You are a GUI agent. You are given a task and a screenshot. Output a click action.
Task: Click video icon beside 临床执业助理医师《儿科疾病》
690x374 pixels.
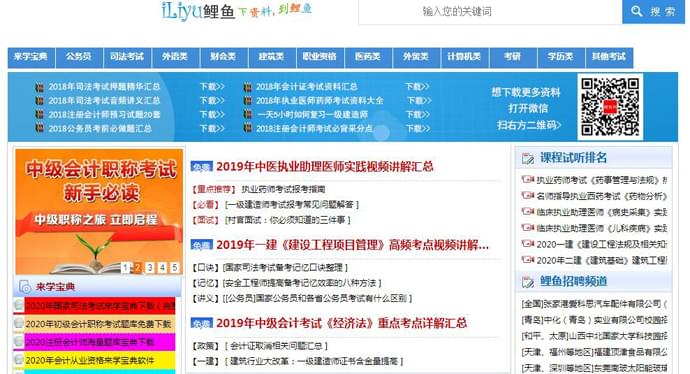pos(527,227)
